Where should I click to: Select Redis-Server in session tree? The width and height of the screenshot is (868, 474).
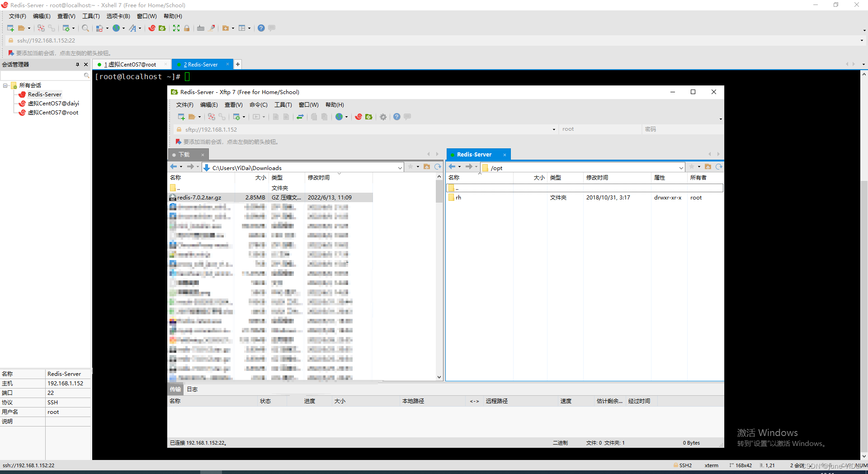coord(44,95)
